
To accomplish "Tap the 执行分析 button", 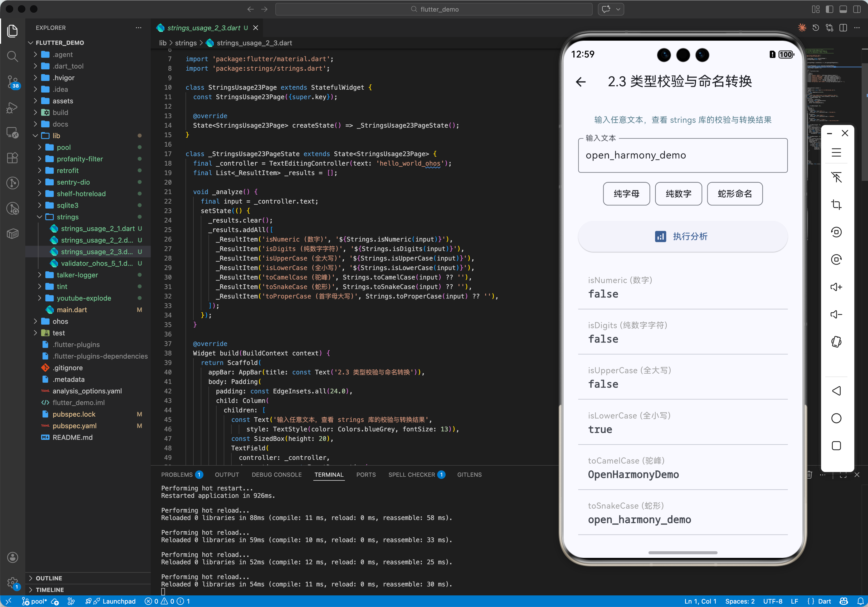I will 682,236.
